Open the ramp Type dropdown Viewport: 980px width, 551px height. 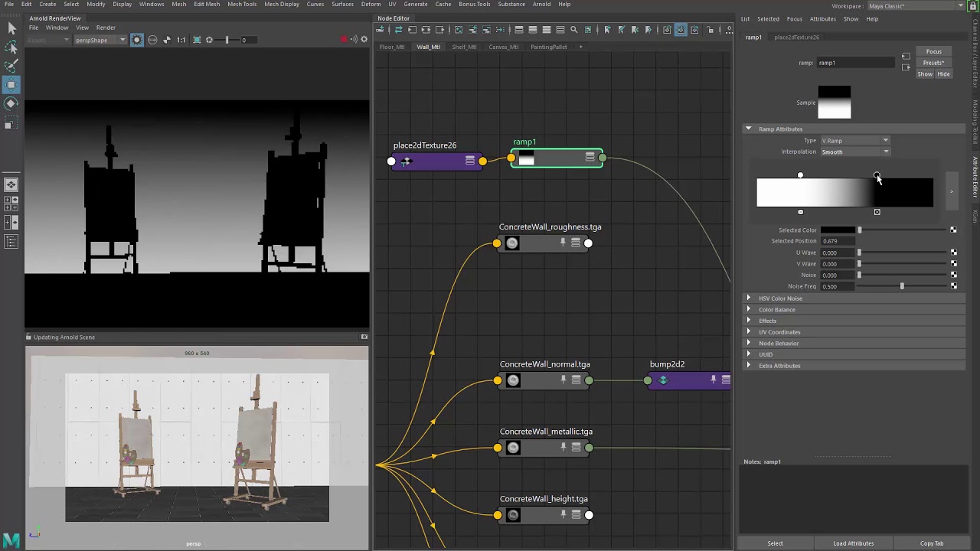click(855, 141)
